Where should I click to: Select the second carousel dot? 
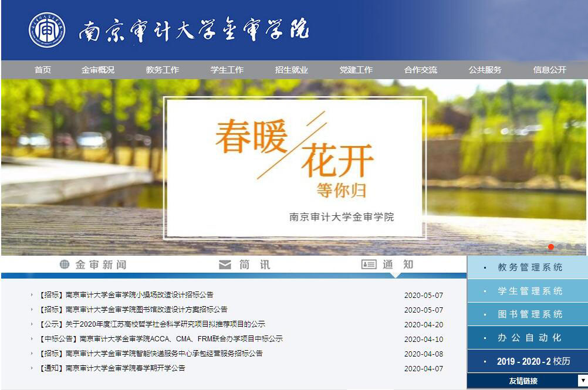(560, 246)
